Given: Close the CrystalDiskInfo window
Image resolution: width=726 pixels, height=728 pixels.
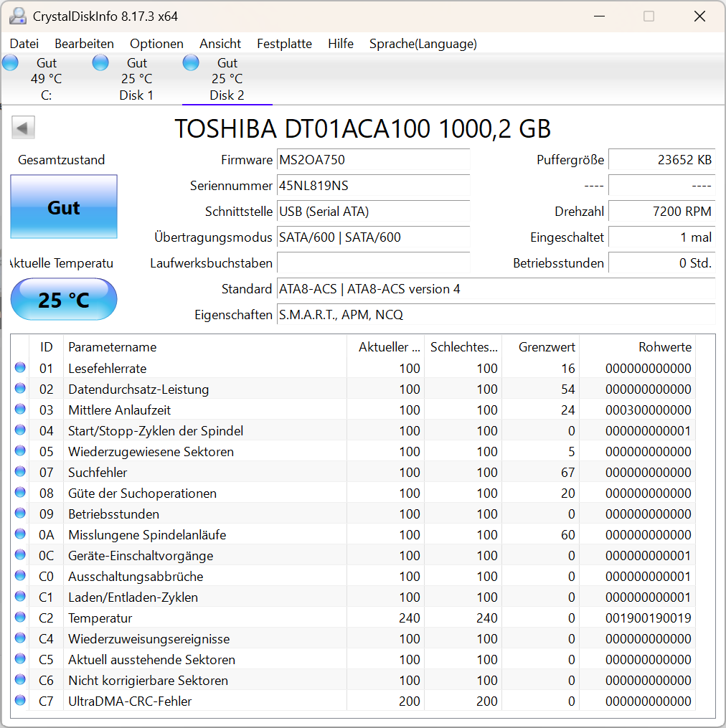Looking at the screenshot, I should [699, 16].
